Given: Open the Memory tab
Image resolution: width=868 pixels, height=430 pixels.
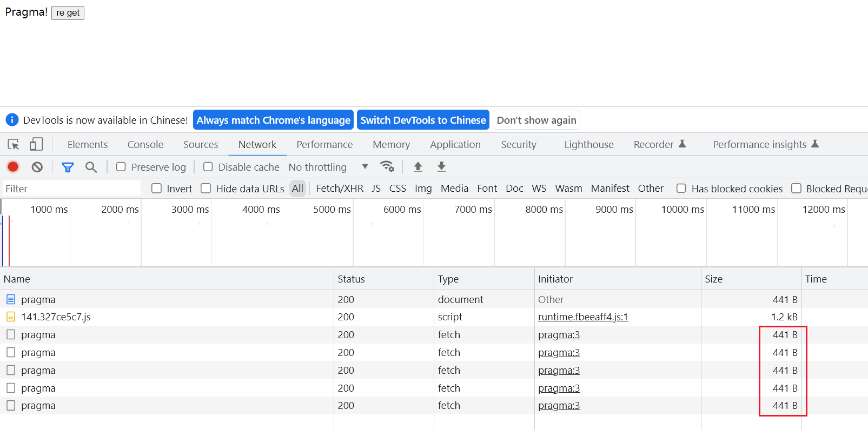Looking at the screenshot, I should (x=392, y=144).
